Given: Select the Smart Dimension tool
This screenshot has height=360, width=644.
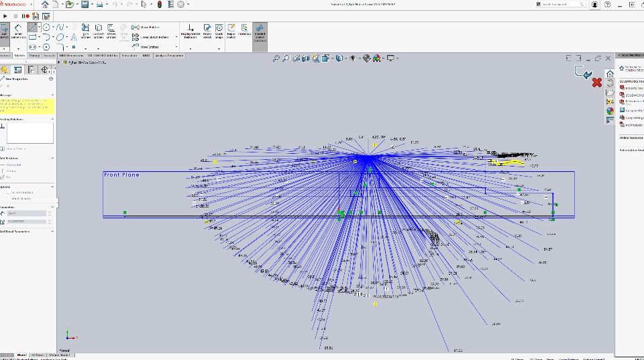Looking at the screenshot, I should pyautogui.click(x=18, y=32).
